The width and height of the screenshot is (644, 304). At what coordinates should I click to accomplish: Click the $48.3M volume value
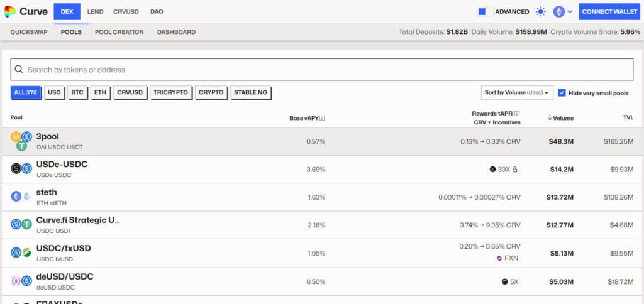tap(561, 141)
